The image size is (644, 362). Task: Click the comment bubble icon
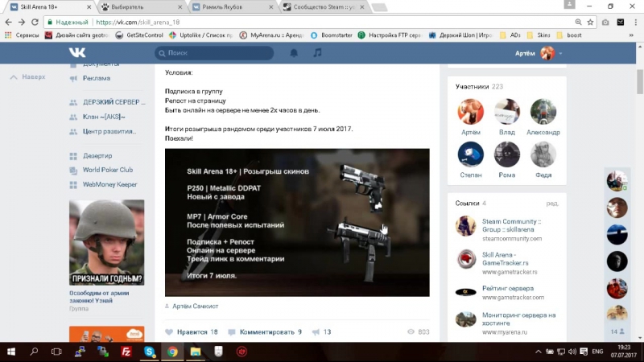click(x=232, y=332)
